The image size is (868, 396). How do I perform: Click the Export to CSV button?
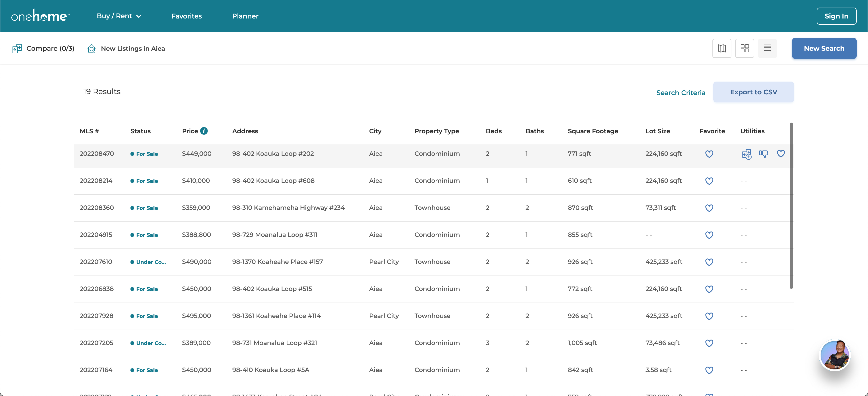click(x=753, y=92)
